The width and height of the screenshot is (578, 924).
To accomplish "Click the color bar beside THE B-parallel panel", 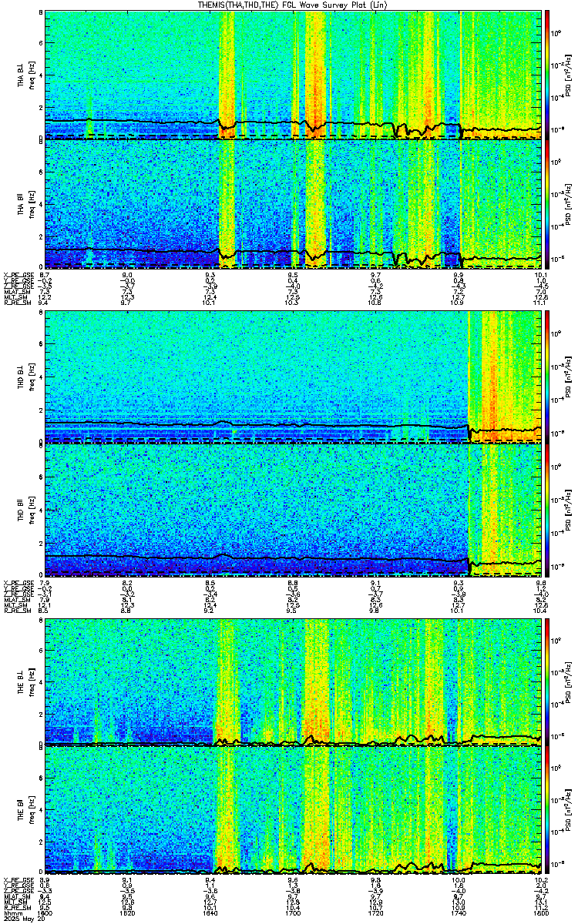I will point(547,811).
